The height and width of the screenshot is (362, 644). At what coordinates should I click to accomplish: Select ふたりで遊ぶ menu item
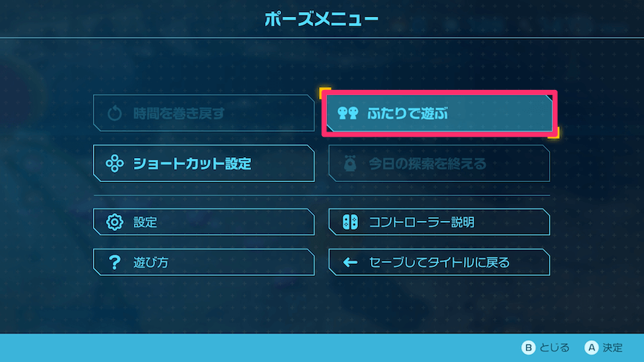tap(439, 113)
